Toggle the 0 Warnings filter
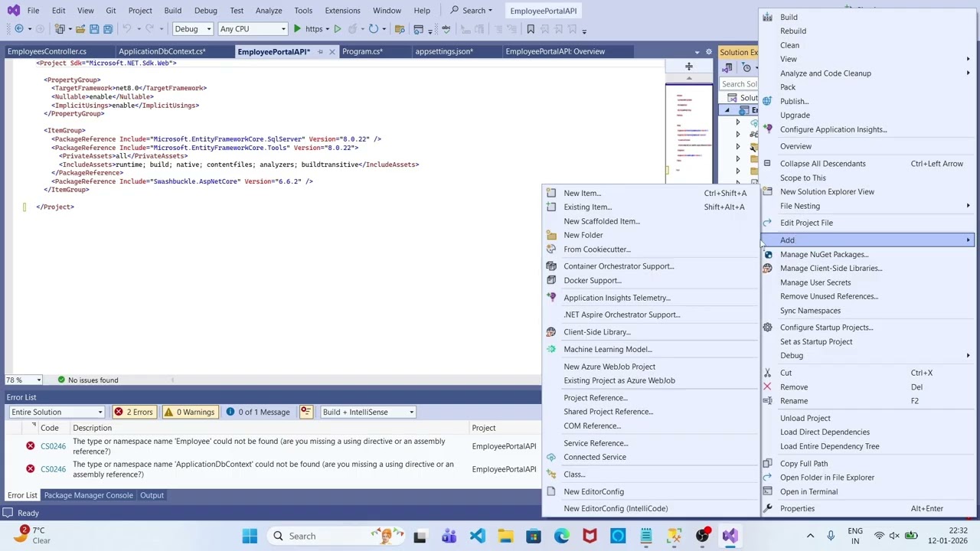Viewport: 980px width, 551px height. (190, 412)
